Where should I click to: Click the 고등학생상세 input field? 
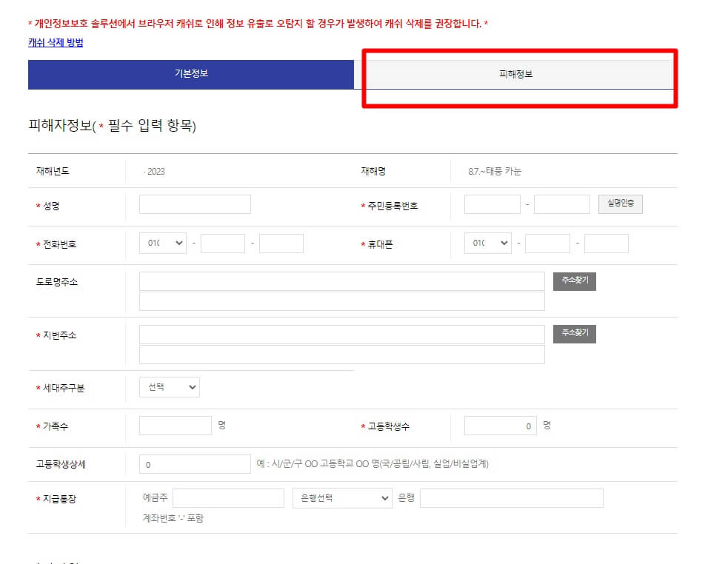(195, 464)
